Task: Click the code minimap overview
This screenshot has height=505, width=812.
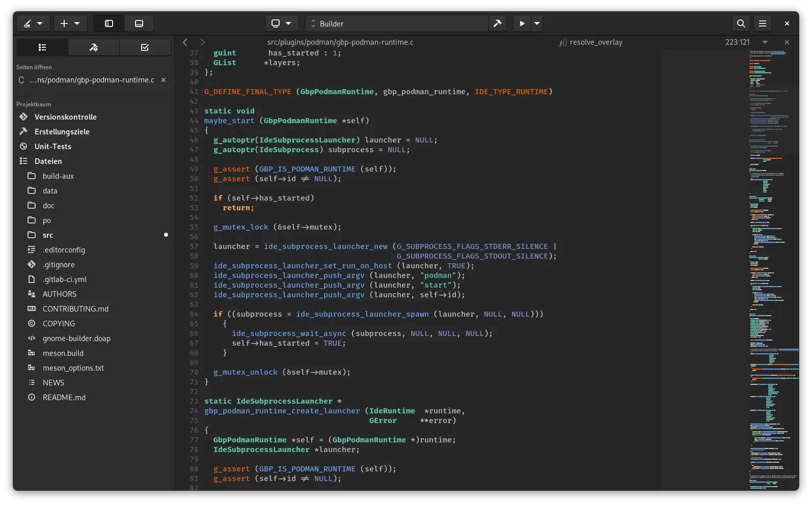Action: (x=772, y=255)
